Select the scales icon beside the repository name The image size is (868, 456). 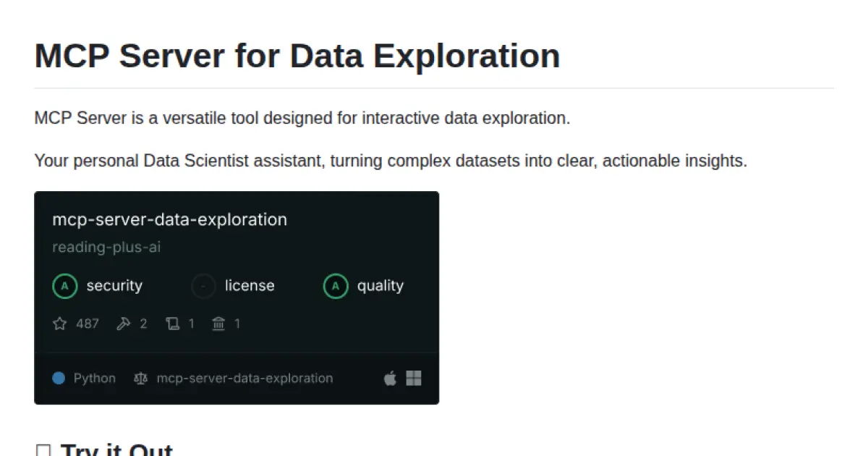[140, 378]
